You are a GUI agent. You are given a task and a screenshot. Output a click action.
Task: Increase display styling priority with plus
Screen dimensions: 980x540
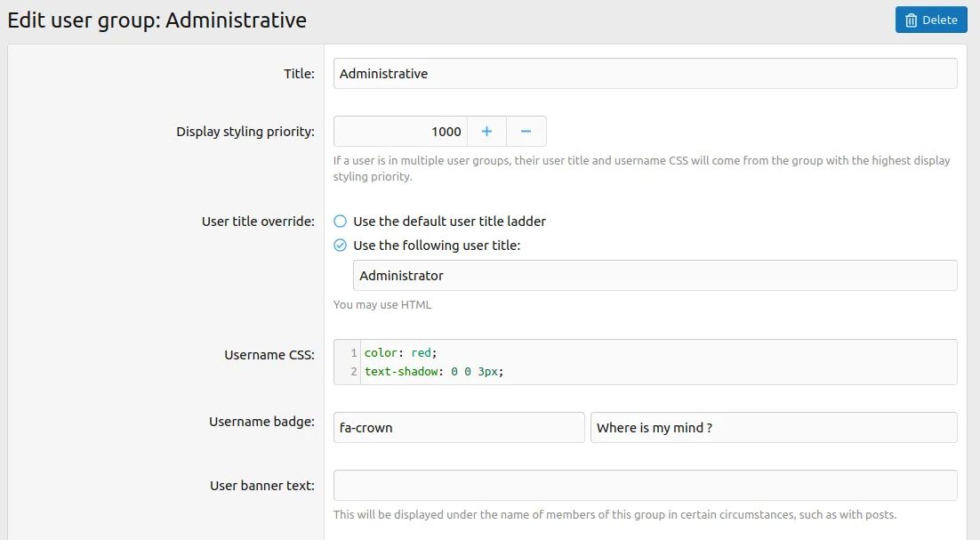486,132
